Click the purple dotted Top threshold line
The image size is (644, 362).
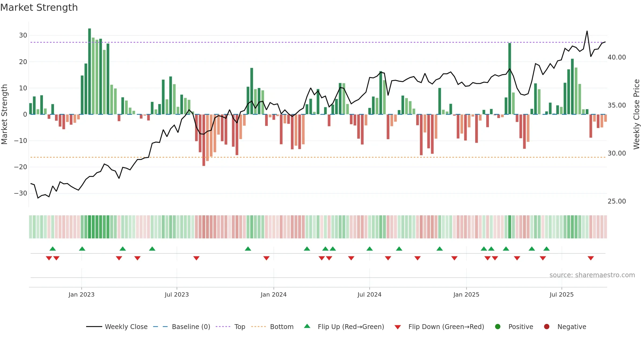pyautogui.click(x=318, y=42)
